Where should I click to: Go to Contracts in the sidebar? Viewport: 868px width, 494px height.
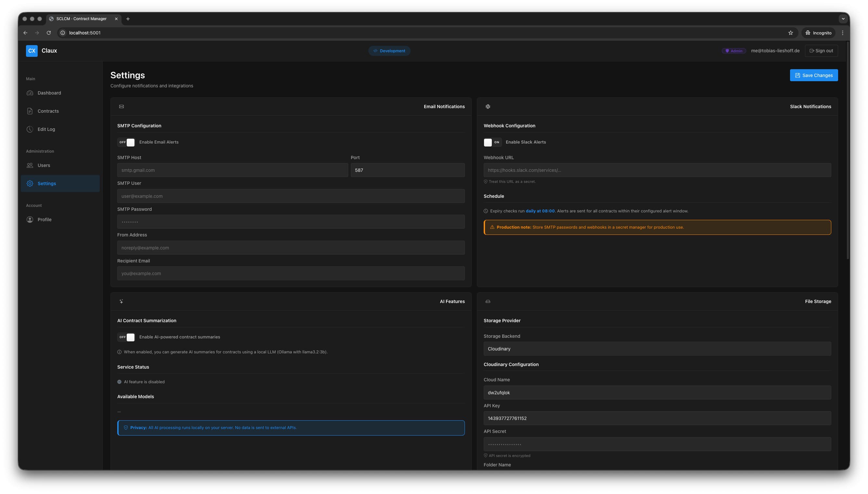coord(48,111)
